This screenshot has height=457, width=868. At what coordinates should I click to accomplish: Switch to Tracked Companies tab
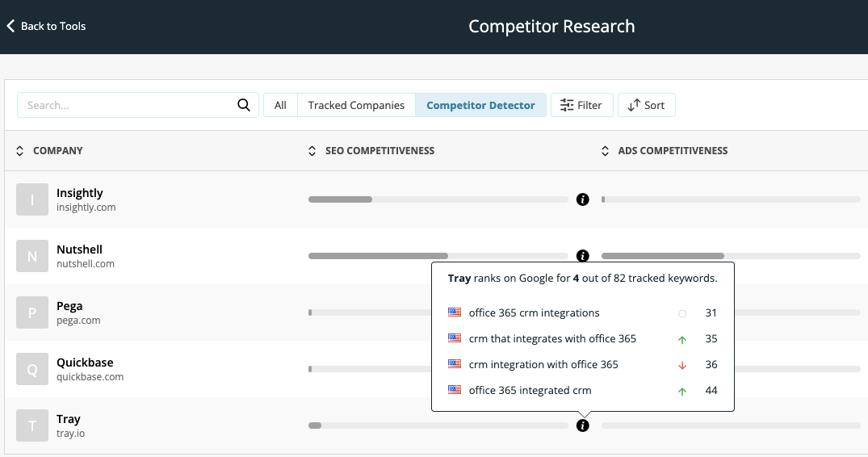[x=356, y=105]
